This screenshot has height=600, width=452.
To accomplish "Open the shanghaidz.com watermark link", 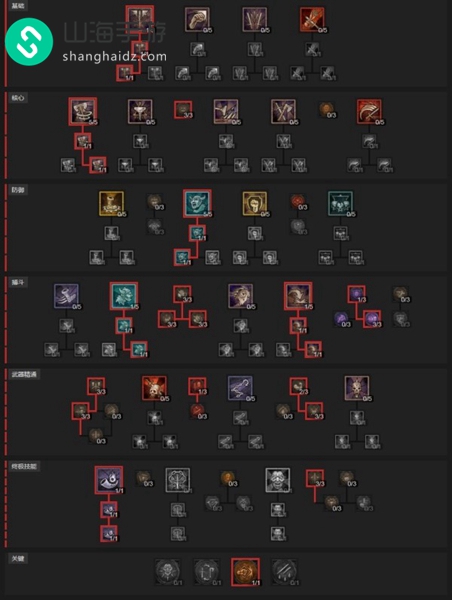I will [114, 57].
